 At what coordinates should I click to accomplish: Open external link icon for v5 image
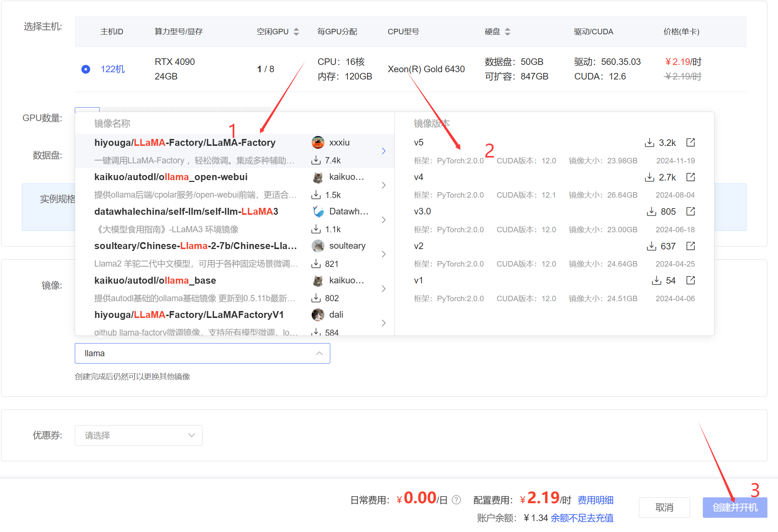click(x=690, y=142)
